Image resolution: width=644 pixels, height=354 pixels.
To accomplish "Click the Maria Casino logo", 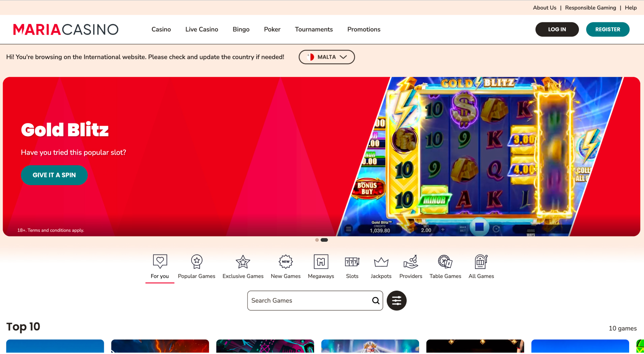I will (66, 29).
